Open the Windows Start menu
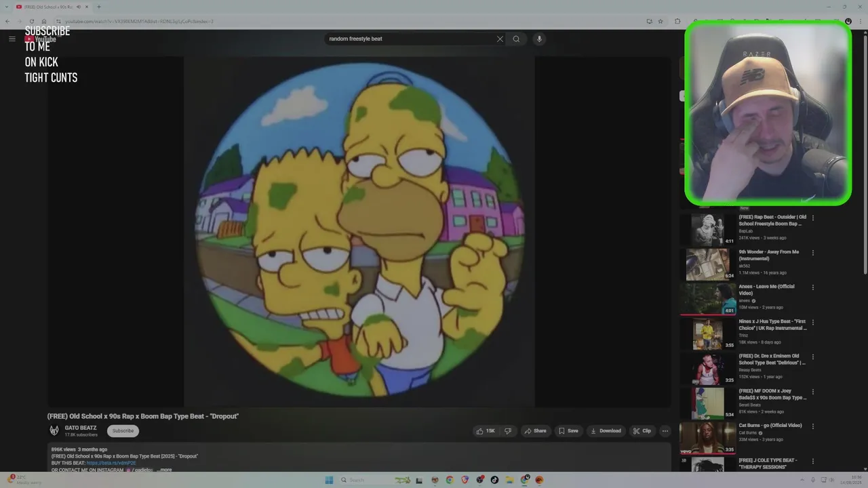 click(x=329, y=480)
